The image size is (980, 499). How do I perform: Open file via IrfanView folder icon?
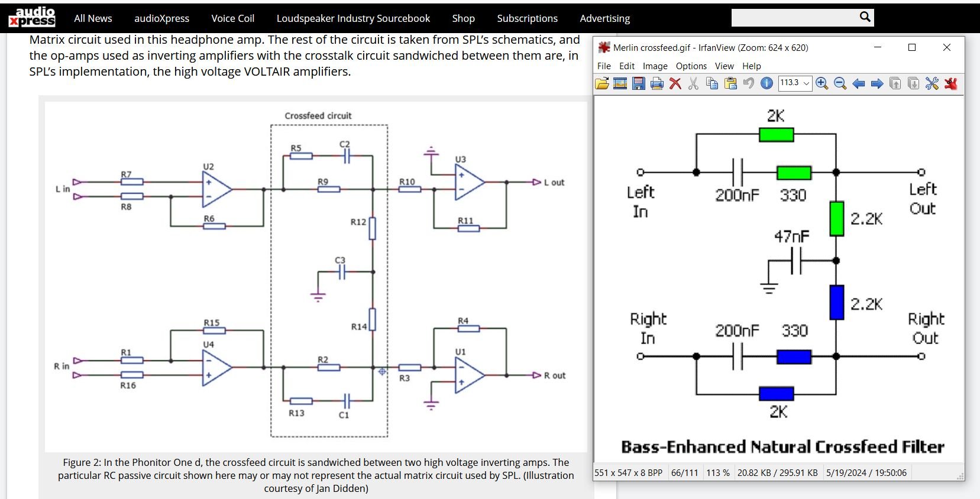pyautogui.click(x=602, y=83)
